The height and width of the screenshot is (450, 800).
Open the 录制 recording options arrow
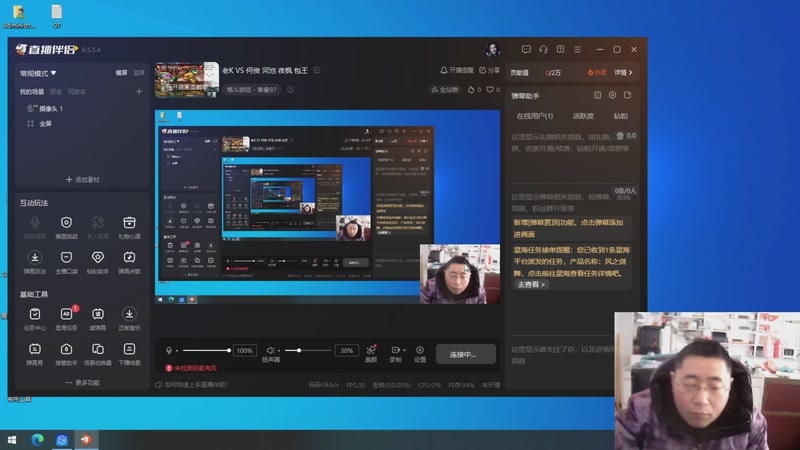click(x=404, y=351)
